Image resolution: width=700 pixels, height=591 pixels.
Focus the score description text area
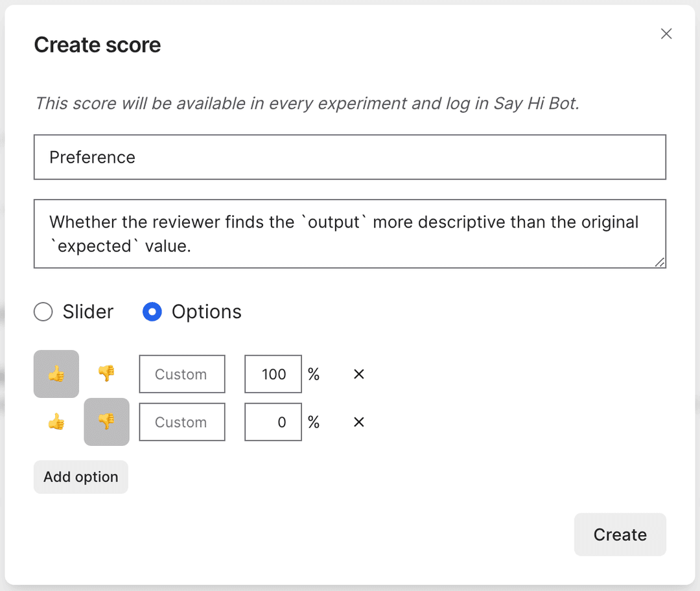pyautogui.click(x=349, y=233)
